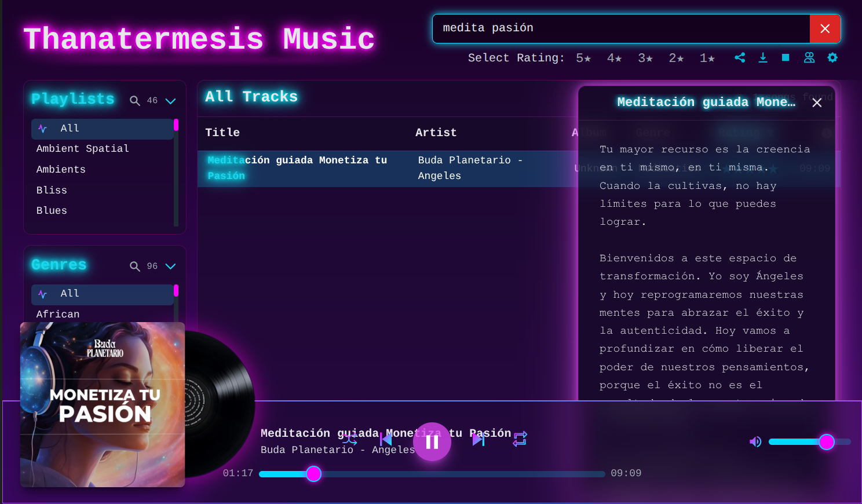
Task: Mute the volume speaker icon
Action: pos(755,442)
